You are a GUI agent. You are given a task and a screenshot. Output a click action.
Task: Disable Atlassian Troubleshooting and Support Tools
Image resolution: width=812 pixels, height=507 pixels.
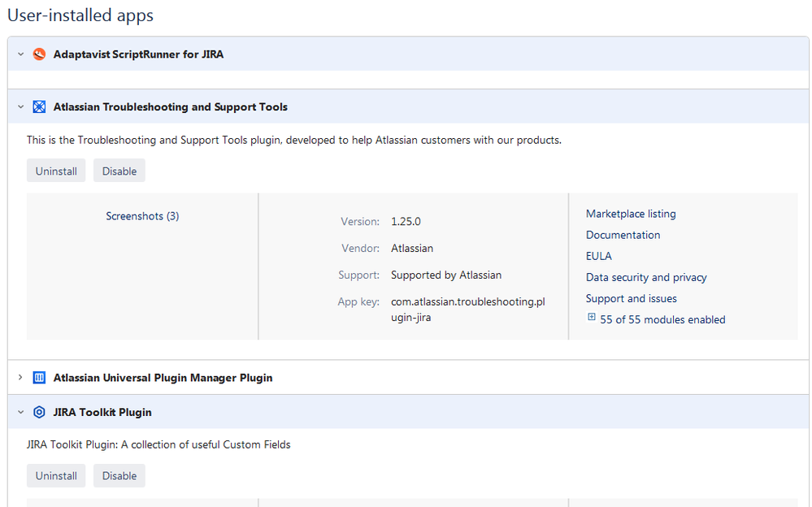click(x=119, y=171)
